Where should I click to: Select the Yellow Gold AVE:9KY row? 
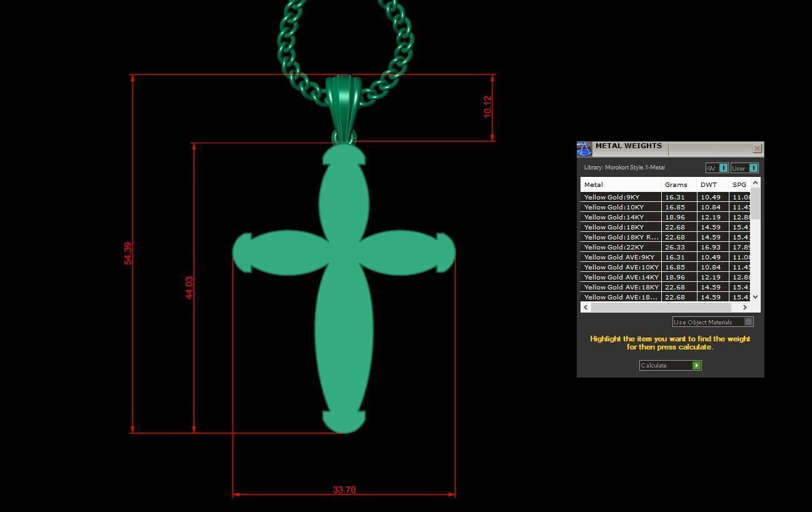pos(665,257)
